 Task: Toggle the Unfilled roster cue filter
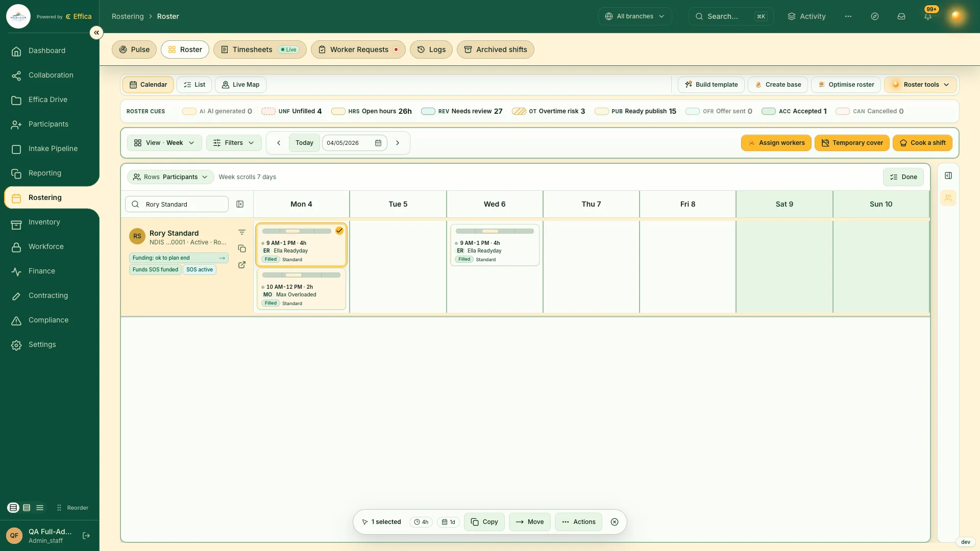pyautogui.click(x=291, y=111)
